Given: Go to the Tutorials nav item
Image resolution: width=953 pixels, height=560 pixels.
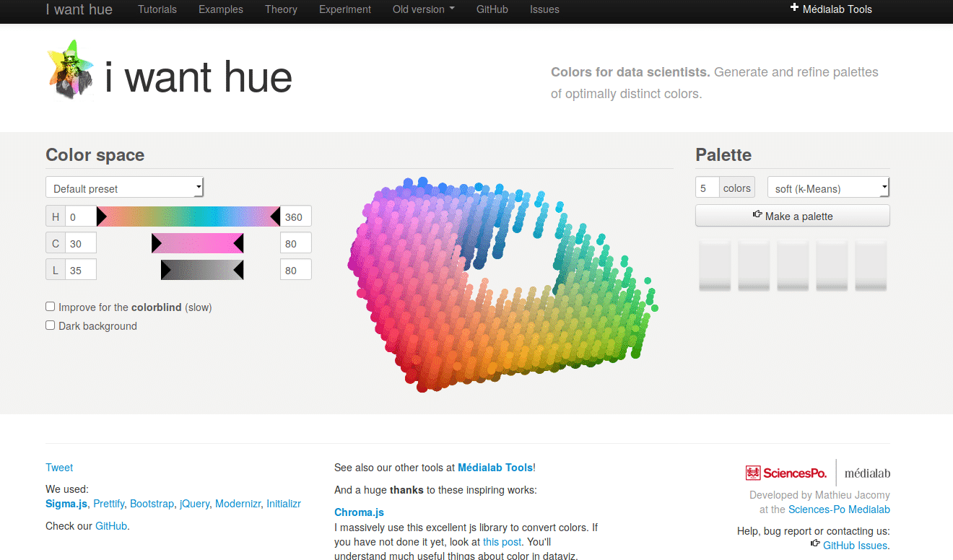Looking at the screenshot, I should point(157,9).
